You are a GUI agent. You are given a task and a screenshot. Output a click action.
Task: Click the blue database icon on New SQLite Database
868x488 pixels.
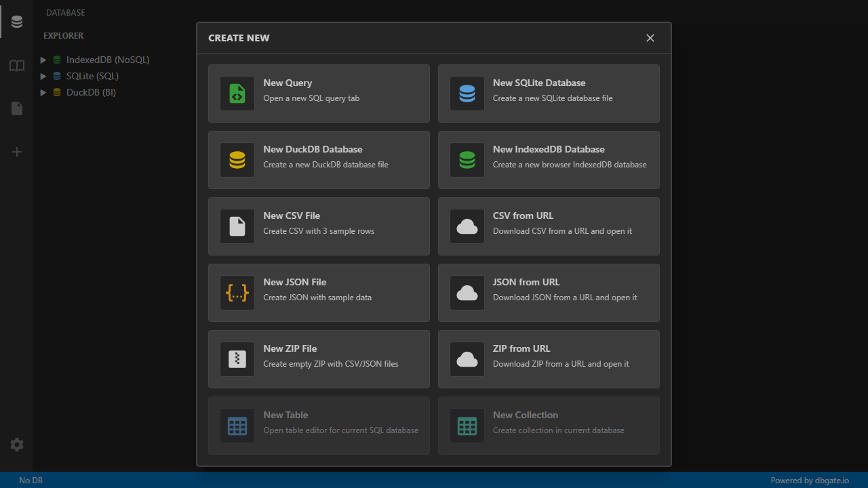point(467,94)
